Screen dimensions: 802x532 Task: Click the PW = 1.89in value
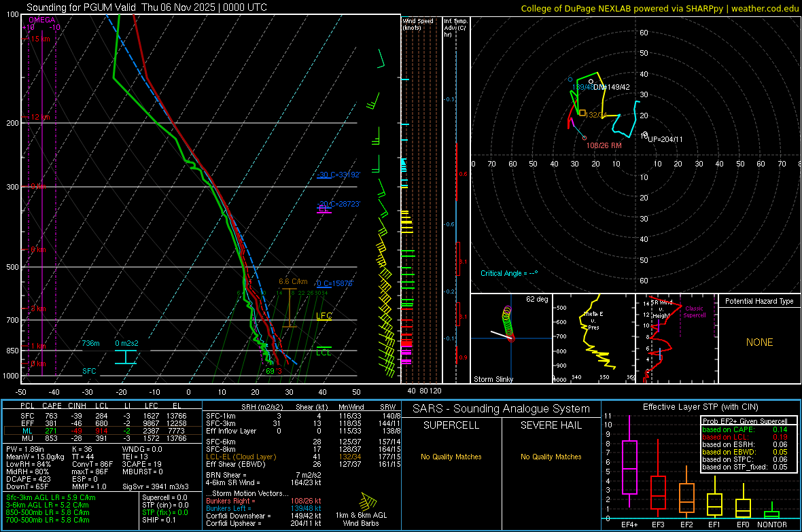pos(25,449)
